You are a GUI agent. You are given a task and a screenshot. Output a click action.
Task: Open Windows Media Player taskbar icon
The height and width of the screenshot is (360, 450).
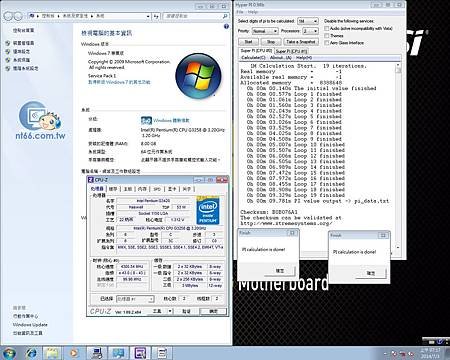[x=74, y=353]
